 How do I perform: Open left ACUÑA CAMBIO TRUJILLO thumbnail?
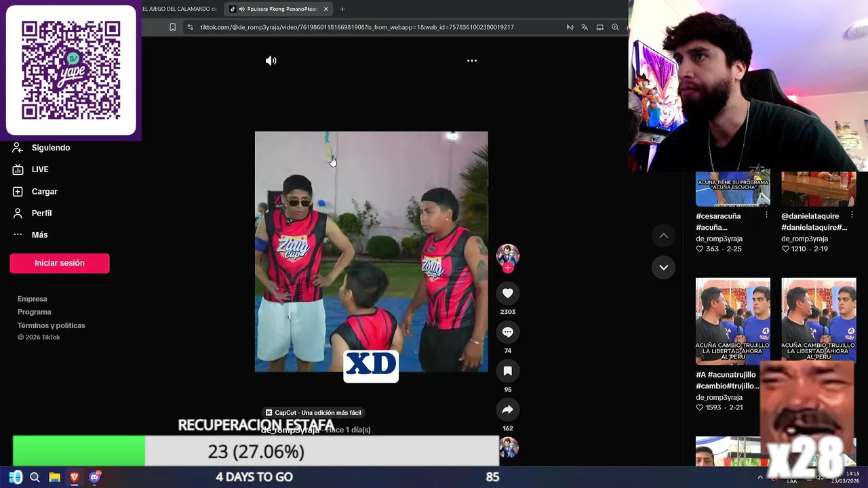coord(733,321)
